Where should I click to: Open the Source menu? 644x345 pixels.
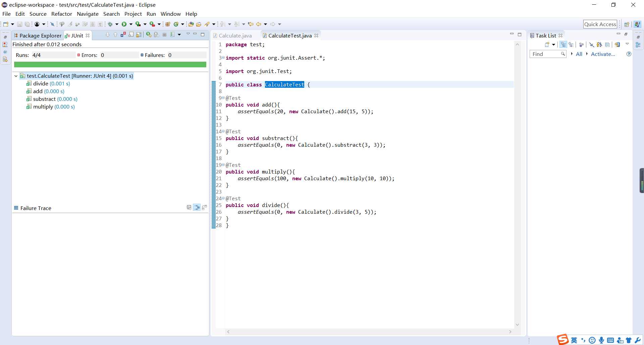pos(38,14)
